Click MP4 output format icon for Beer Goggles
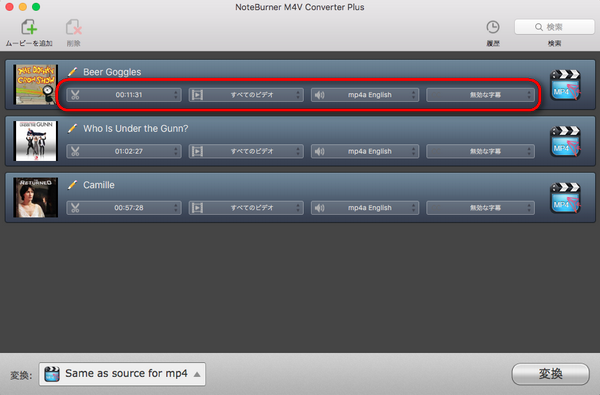600x395 pixels. pos(565,85)
